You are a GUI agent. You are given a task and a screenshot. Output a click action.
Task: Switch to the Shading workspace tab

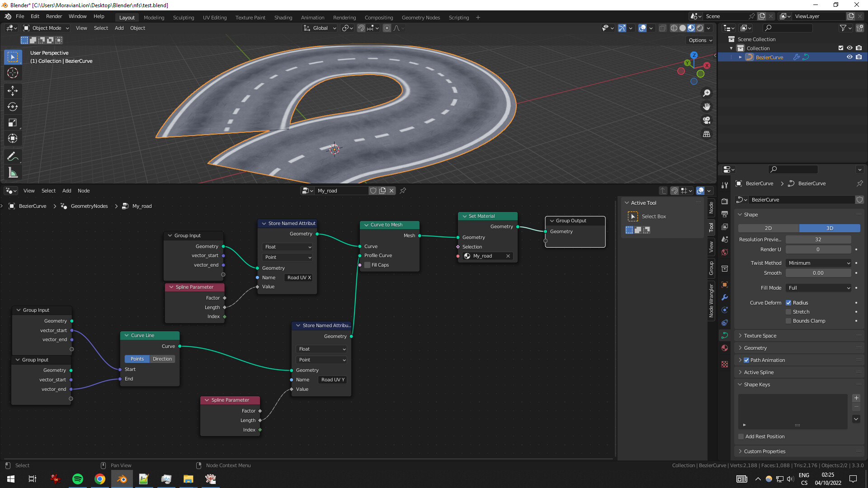pos(283,18)
